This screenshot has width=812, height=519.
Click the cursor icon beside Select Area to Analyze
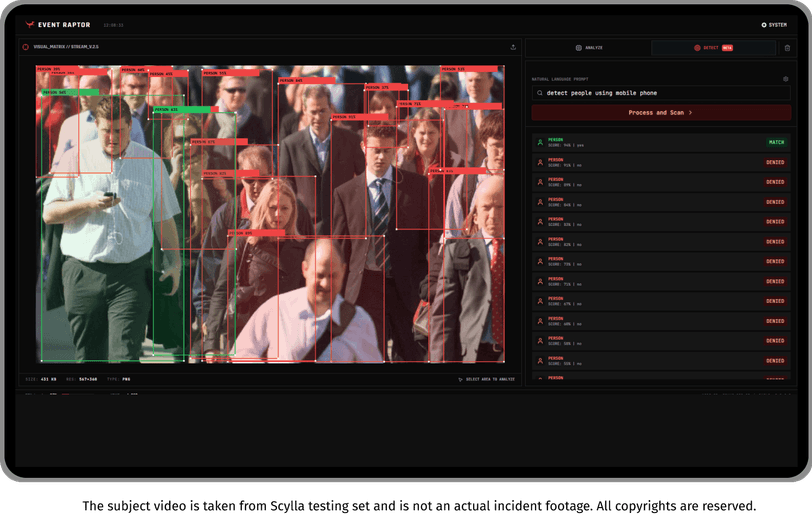pos(460,380)
